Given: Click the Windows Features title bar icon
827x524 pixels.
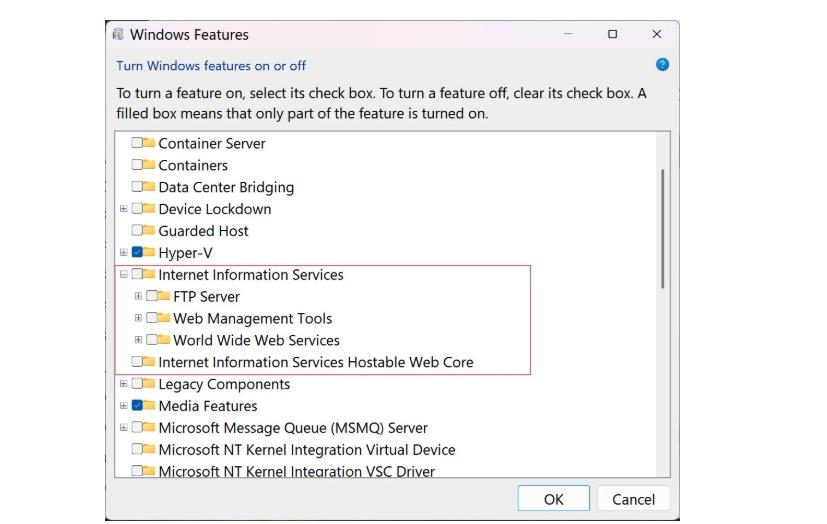Looking at the screenshot, I should pyautogui.click(x=118, y=34).
